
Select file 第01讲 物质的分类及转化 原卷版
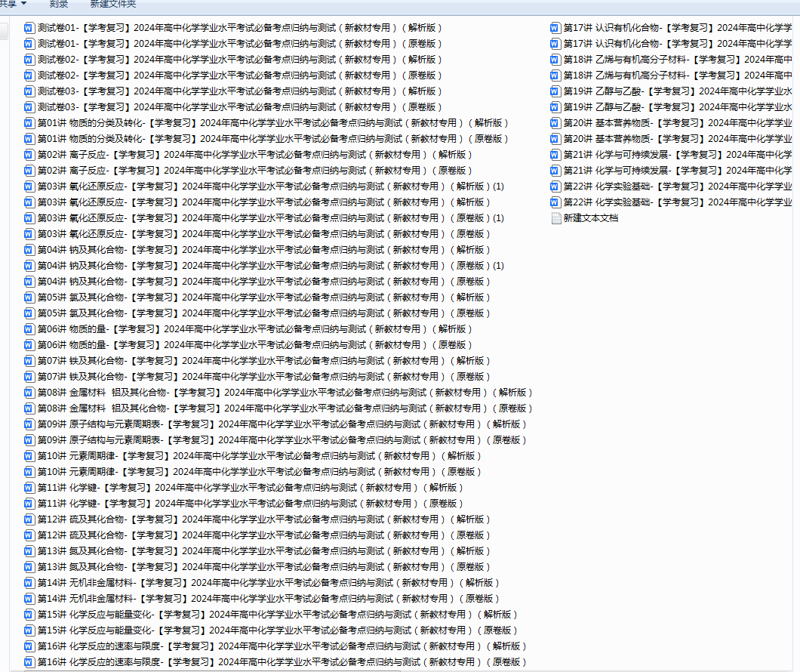coord(272,139)
